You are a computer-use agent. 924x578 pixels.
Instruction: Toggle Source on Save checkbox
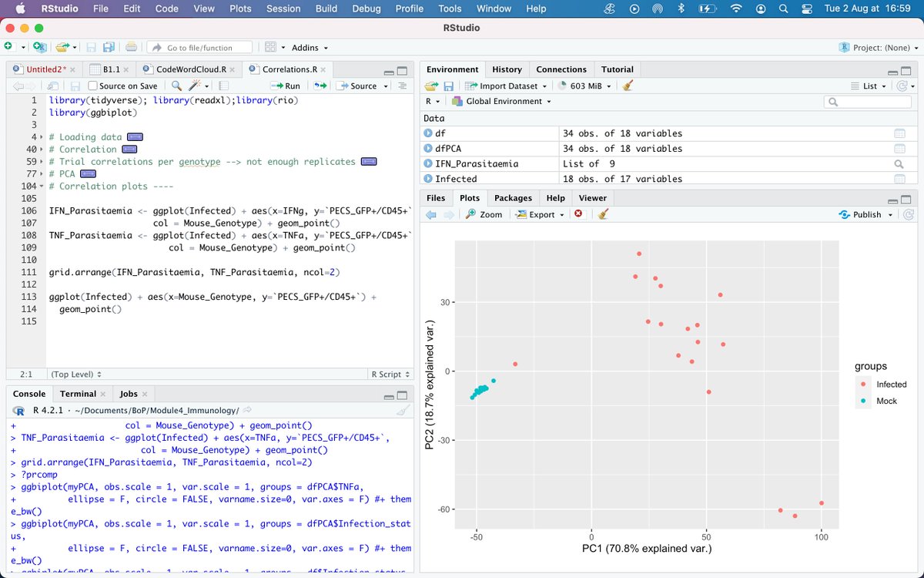[92, 86]
